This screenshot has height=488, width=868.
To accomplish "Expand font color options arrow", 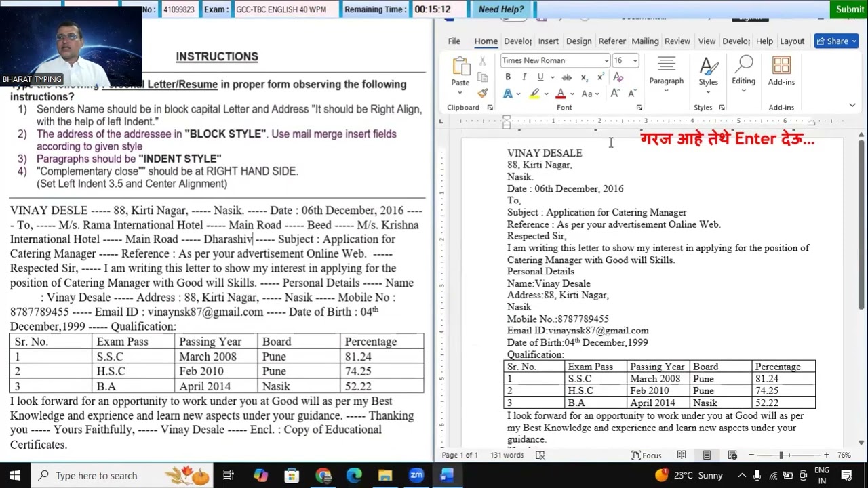I will click(572, 94).
